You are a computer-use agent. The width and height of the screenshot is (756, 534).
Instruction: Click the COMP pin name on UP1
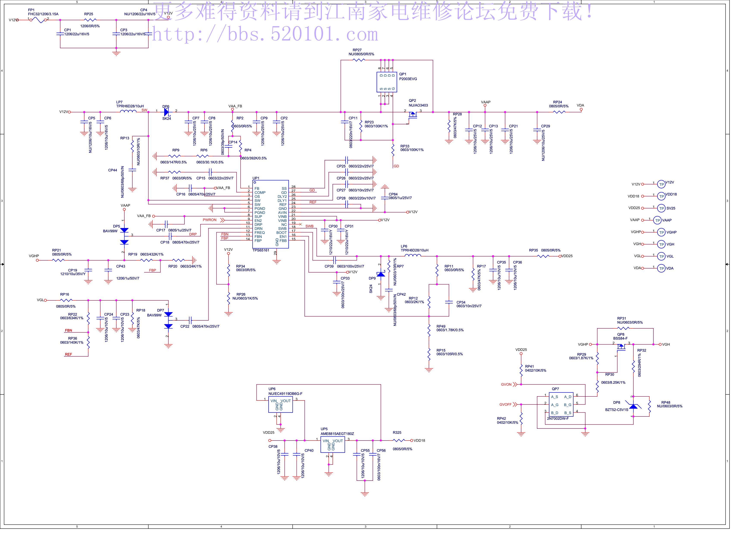pyautogui.click(x=260, y=193)
